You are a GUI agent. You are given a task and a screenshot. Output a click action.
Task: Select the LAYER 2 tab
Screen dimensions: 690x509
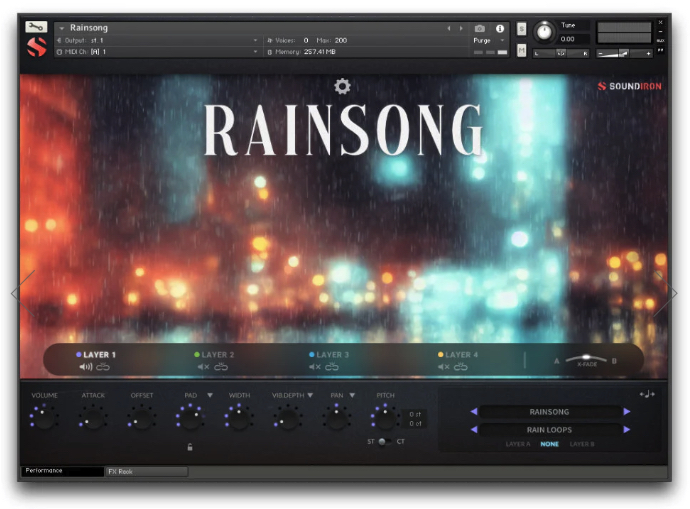click(x=214, y=355)
